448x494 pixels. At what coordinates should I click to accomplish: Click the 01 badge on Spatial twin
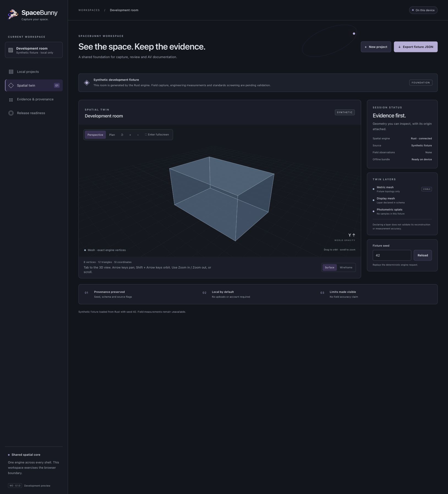pyautogui.click(x=57, y=86)
